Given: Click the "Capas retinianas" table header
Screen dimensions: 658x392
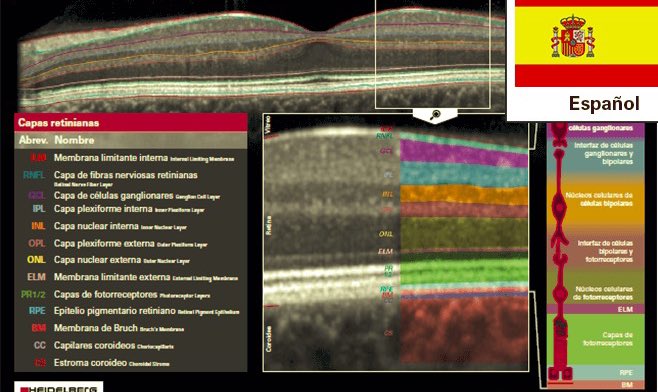Looking at the screenshot, I should pyautogui.click(x=131, y=123).
